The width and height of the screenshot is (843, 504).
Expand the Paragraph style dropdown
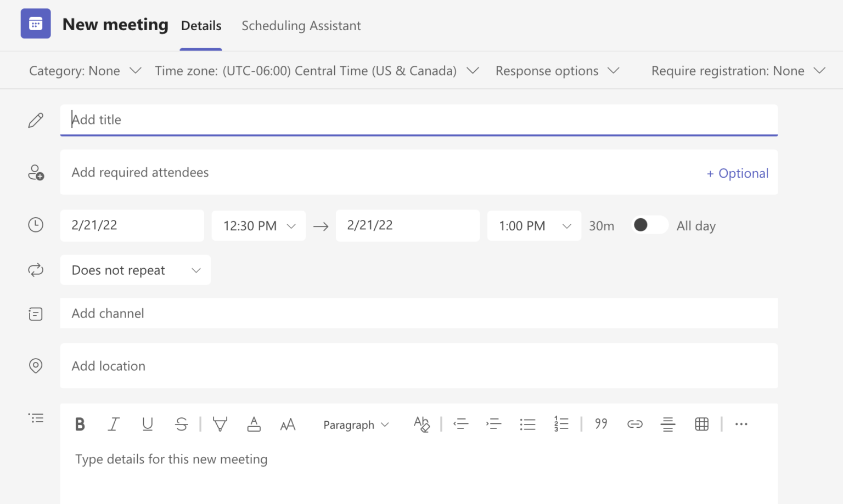(x=356, y=424)
